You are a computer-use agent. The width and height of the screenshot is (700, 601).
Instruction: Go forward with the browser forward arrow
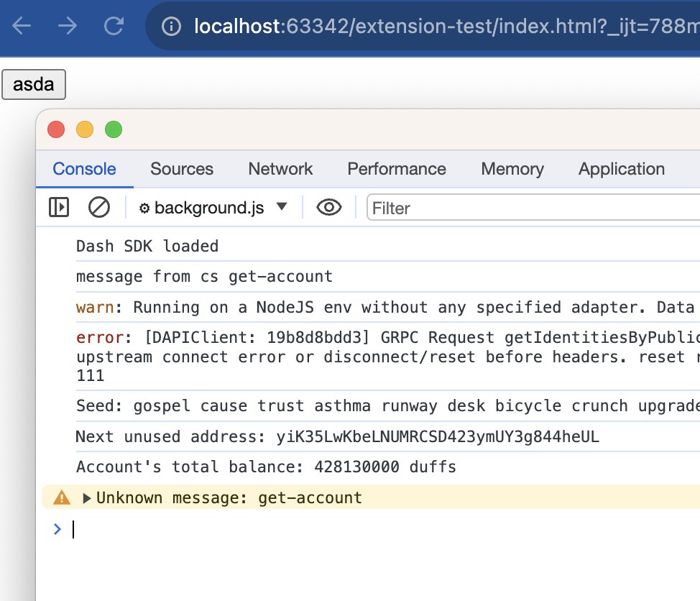68,25
